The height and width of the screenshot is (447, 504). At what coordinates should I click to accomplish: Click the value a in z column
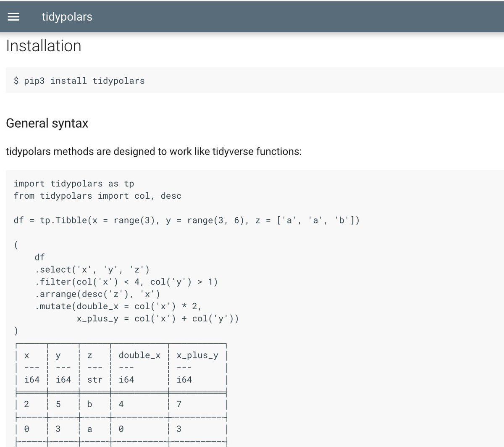tap(89, 429)
